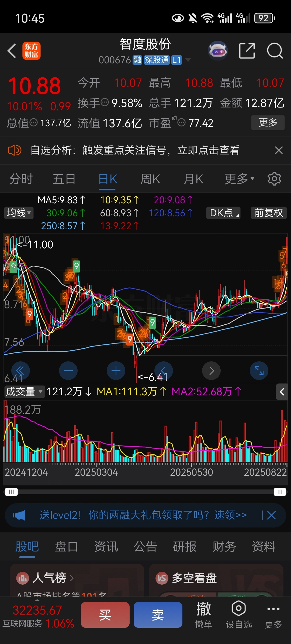Collapse the volume side panel arrow

click(282, 392)
